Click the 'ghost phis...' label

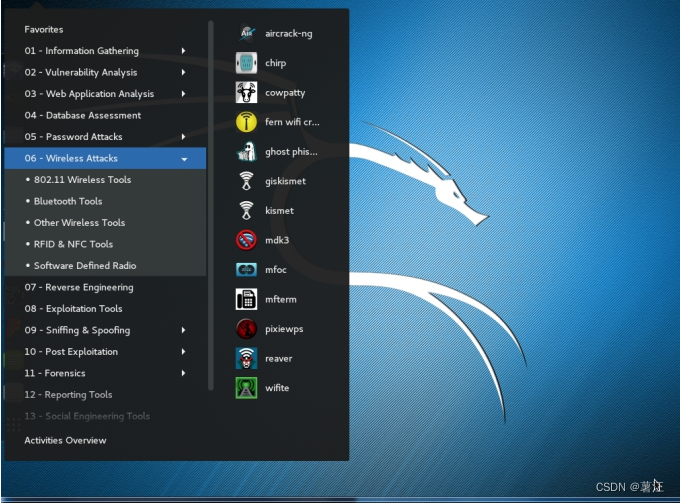tap(291, 152)
